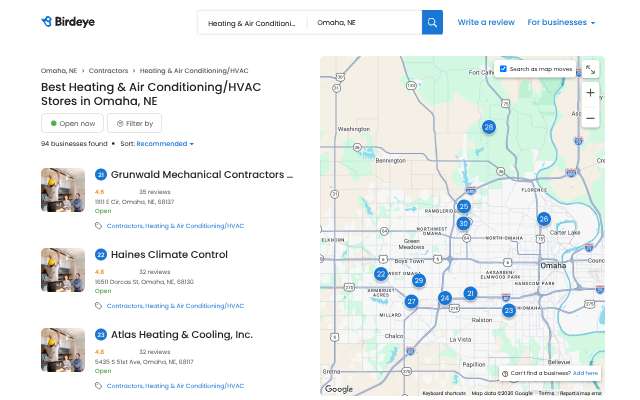Uncheck Search as map moves checkbox
The height and width of the screenshot is (400, 640).
[503, 69]
